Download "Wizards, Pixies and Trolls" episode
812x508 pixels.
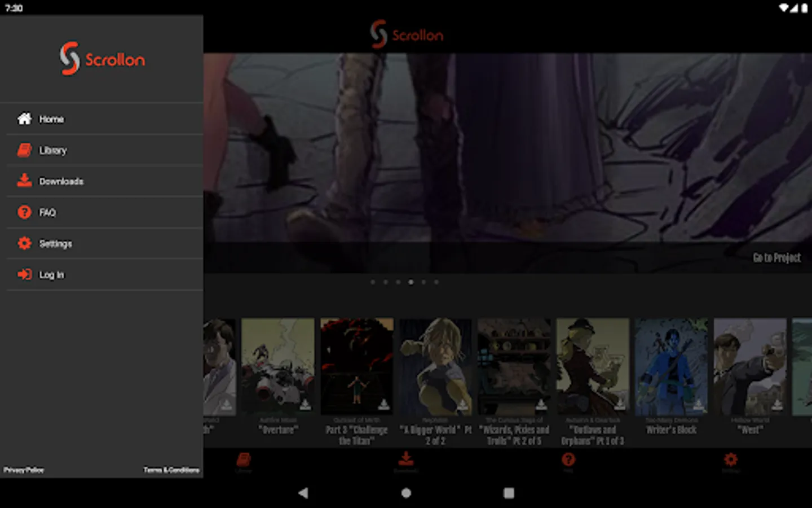point(541,404)
